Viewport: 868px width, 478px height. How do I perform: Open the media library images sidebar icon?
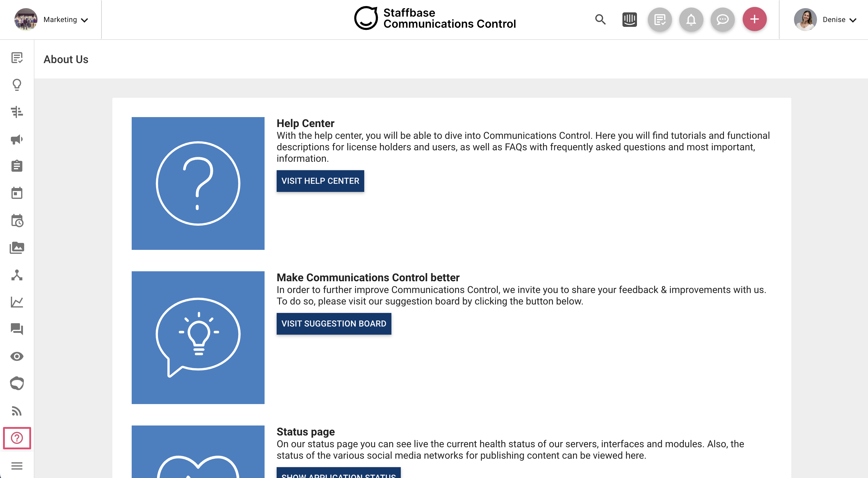click(x=17, y=248)
